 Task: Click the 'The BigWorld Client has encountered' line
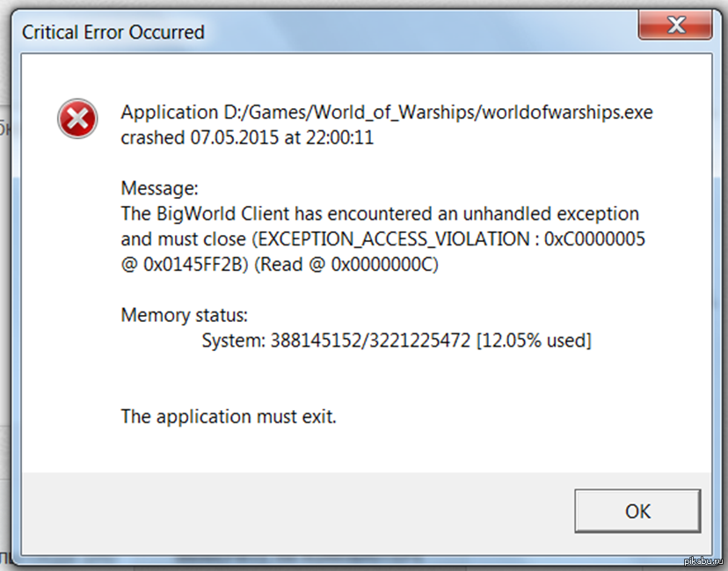point(380,214)
